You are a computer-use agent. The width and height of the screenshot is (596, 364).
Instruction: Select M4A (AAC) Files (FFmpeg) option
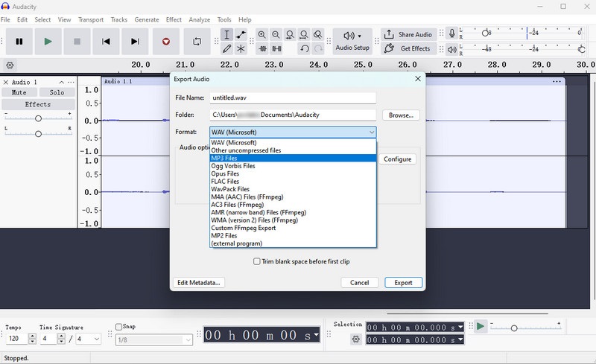pos(293,197)
